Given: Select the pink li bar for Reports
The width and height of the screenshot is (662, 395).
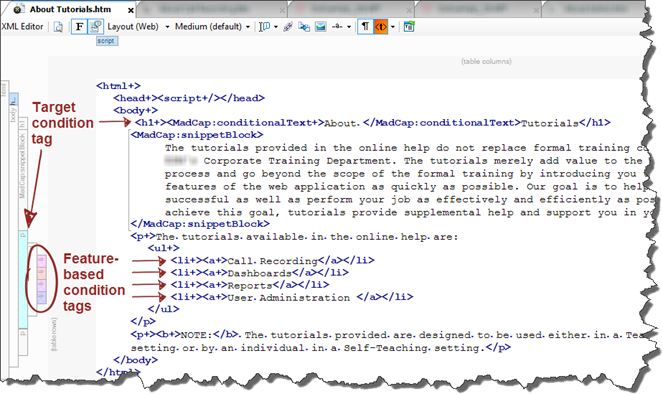Looking at the screenshot, I should point(41,286).
